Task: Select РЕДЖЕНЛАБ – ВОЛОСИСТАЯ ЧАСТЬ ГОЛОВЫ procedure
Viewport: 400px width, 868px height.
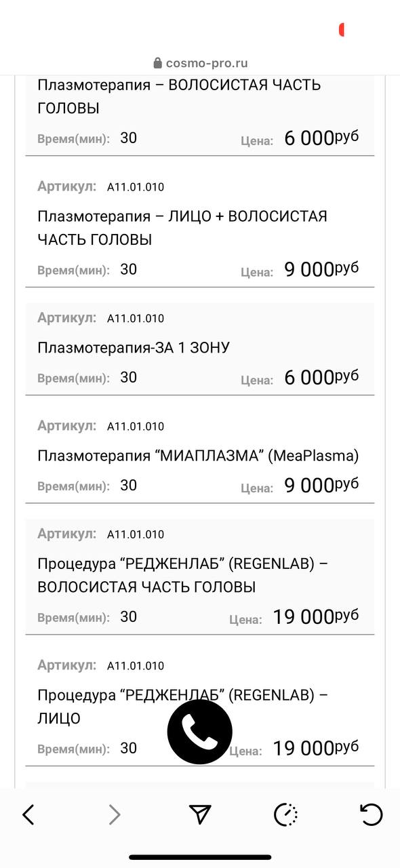Action: [183, 575]
